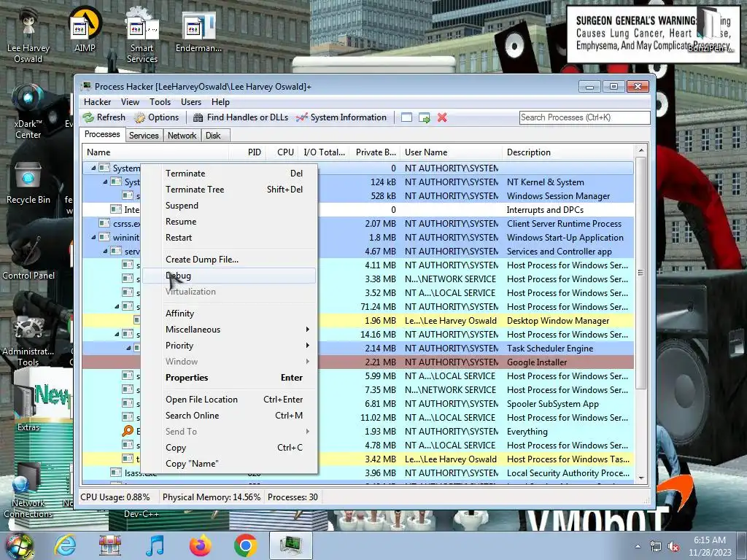Image resolution: width=747 pixels, height=560 pixels.
Task: Select Open File Location
Action: [229, 400]
